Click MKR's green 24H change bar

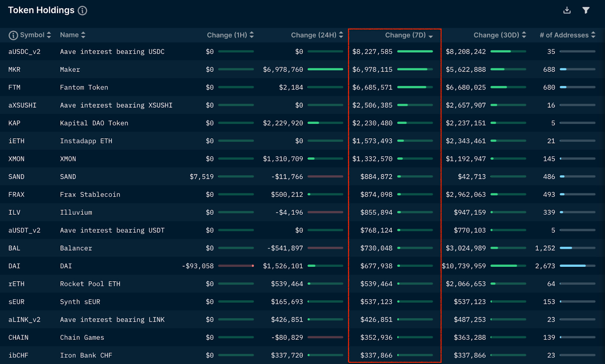pos(325,69)
